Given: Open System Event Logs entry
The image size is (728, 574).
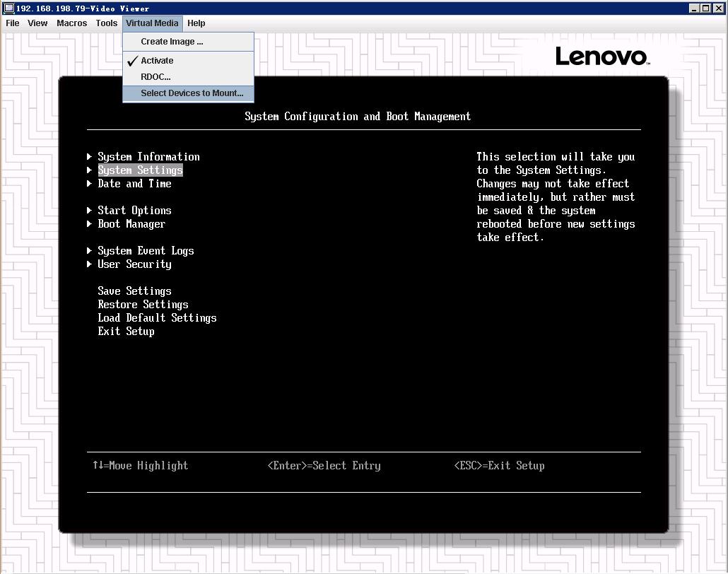Looking at the screenshot, I should click(146, 251).
